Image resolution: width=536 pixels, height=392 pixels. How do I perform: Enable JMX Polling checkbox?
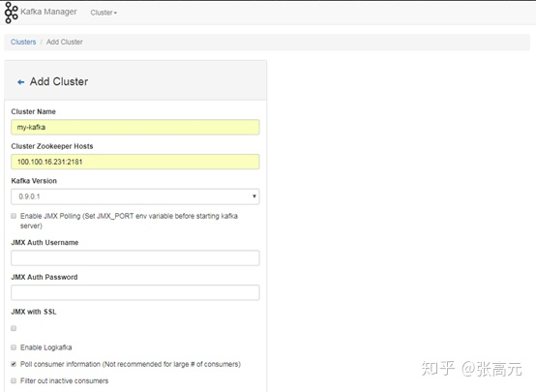pyautogui.click(x=14, y=216)
